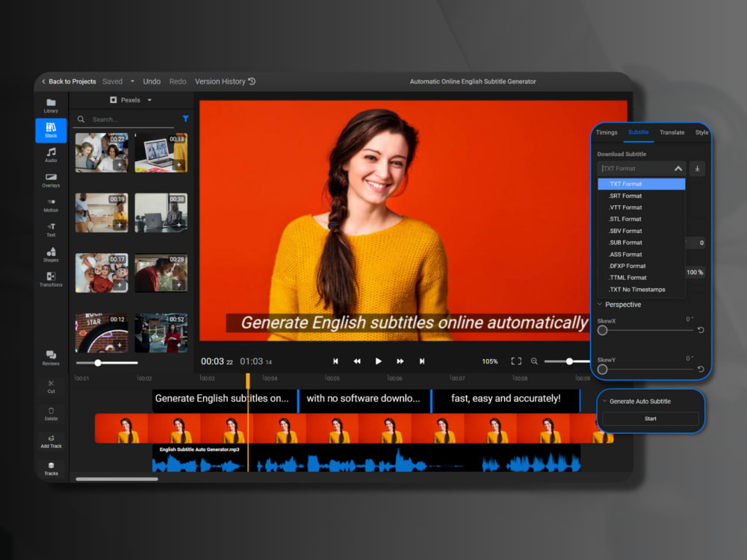Open the Reviews panel
Screen dimensions: 747x560
tap(51, 358)
